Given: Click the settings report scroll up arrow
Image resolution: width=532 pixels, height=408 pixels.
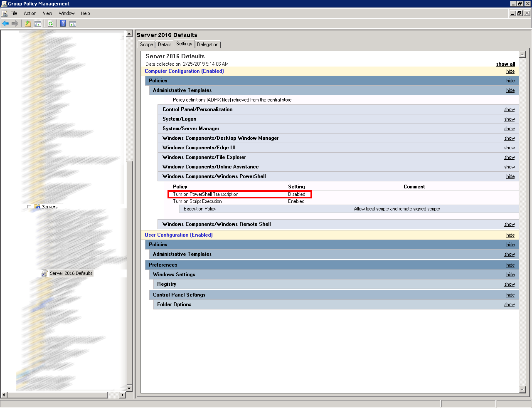Looking at the screenshot, I should click(x=522, y=54).
